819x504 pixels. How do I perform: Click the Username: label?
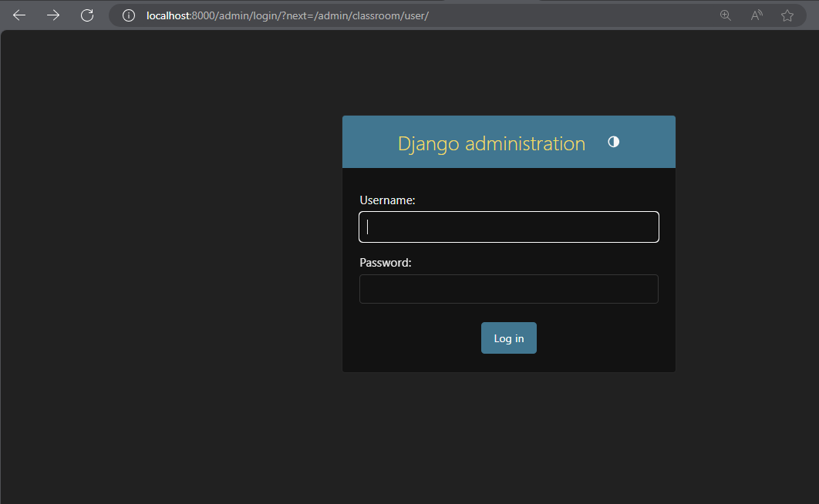(387, 200)
